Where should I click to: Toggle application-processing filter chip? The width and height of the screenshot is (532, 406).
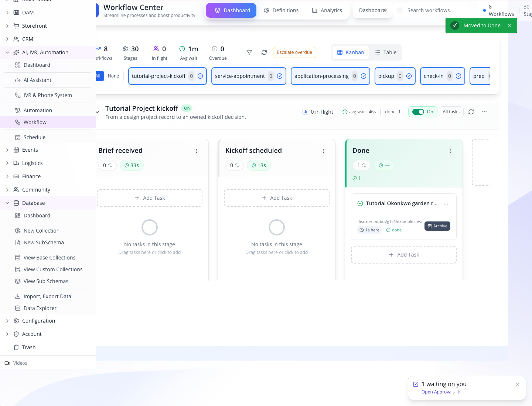(330, 76)
